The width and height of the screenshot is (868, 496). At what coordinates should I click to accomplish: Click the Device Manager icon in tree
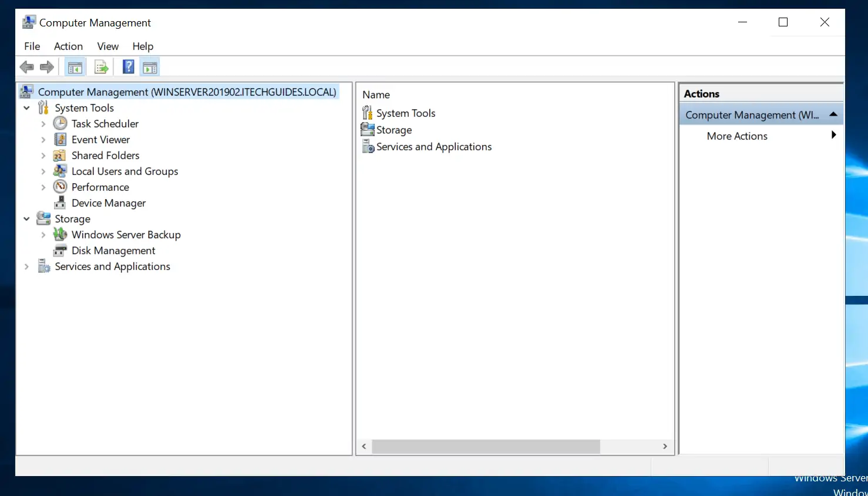[59, 203]
